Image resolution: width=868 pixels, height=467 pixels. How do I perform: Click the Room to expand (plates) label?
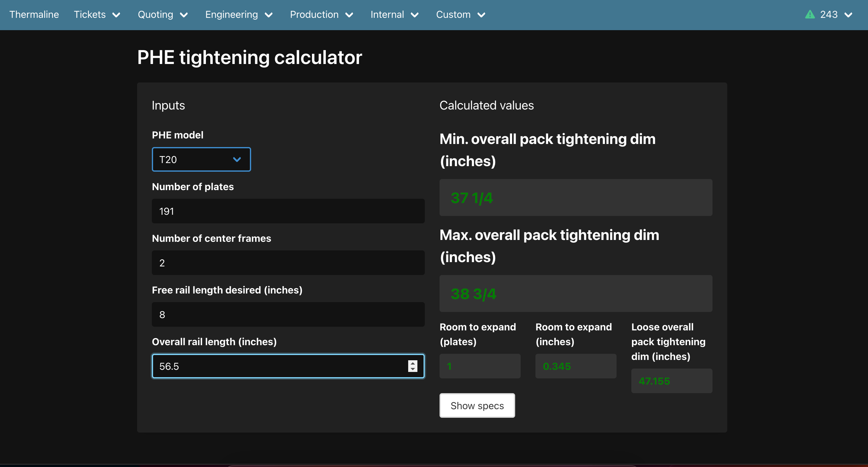[x=477, y=334]
